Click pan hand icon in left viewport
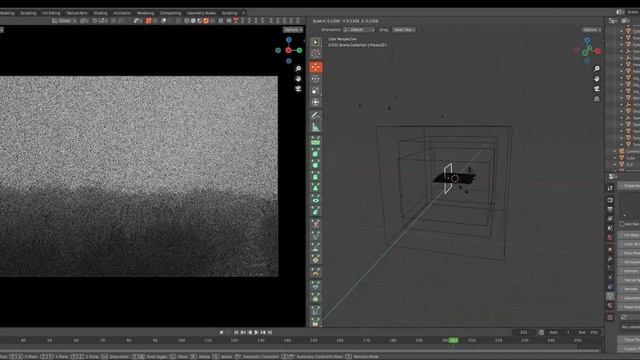Screen dimensions: 640x360 coord(298,78)
